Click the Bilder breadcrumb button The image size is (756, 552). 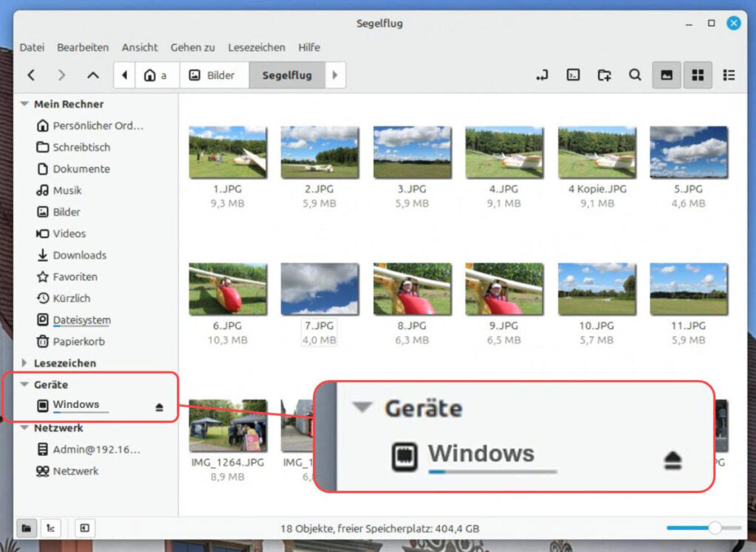coord(213,75)
